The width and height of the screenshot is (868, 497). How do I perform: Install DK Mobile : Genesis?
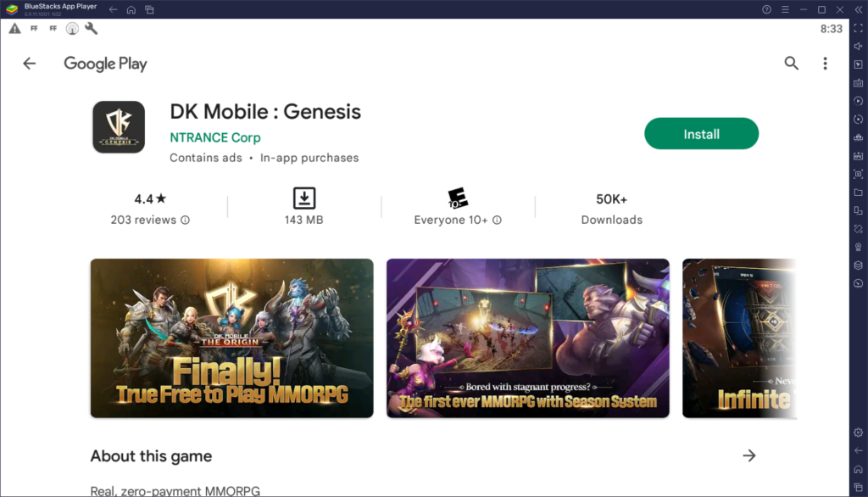[701, 133]
